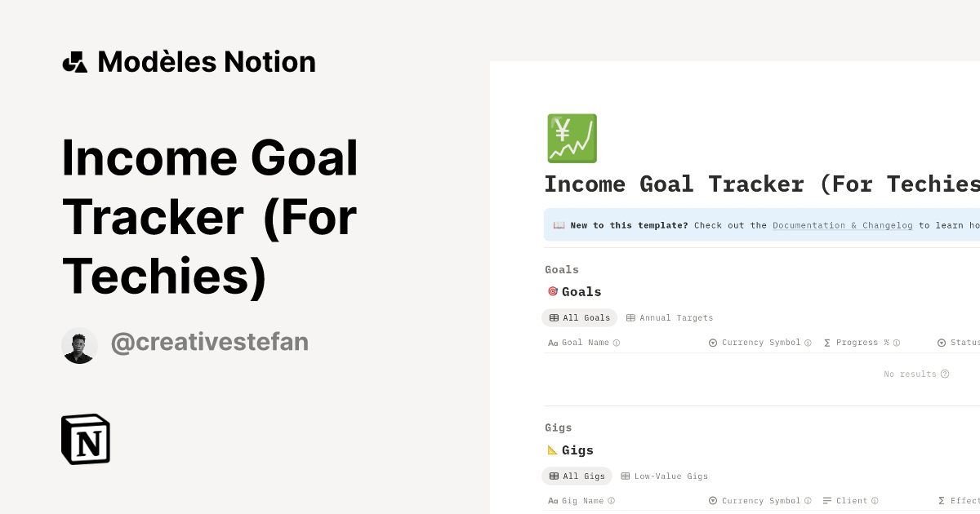
Task: Select the All Goals view tab
Action: 579,317
